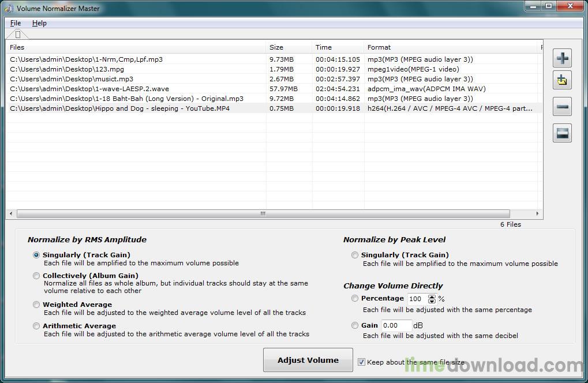Open the File menu

[16, 23]
